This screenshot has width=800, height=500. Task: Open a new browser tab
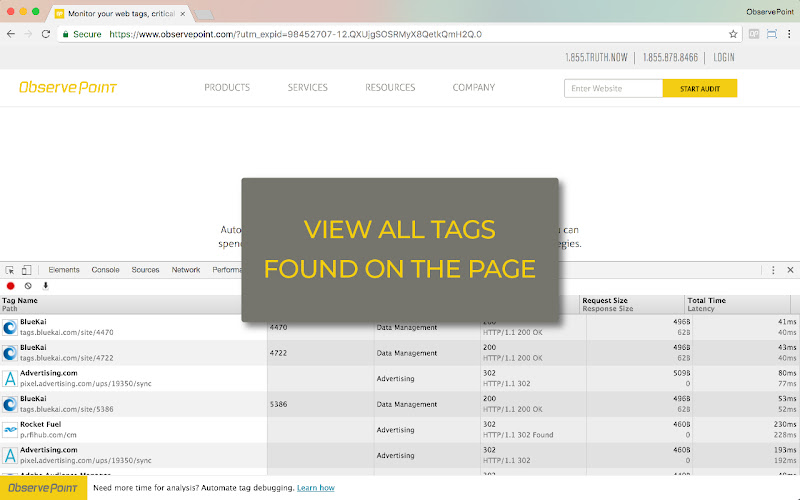(x=205, y=15)
